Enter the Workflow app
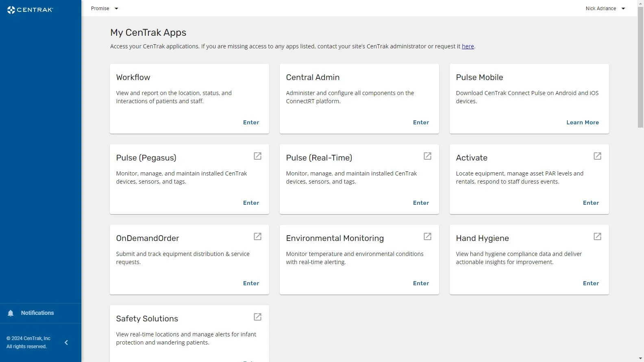 coord(251,122)
